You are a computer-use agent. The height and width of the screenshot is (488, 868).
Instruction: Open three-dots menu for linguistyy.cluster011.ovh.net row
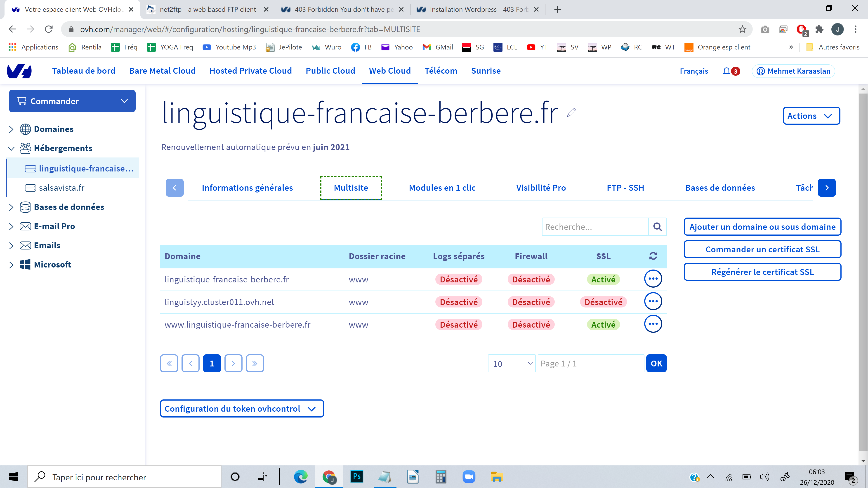653,301
